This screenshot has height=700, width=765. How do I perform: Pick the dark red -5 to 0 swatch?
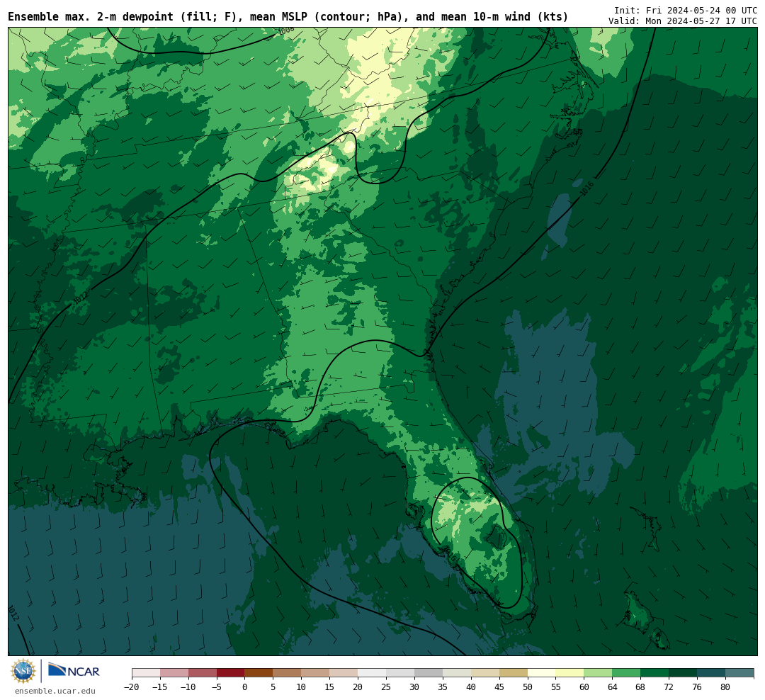point(231,673)
